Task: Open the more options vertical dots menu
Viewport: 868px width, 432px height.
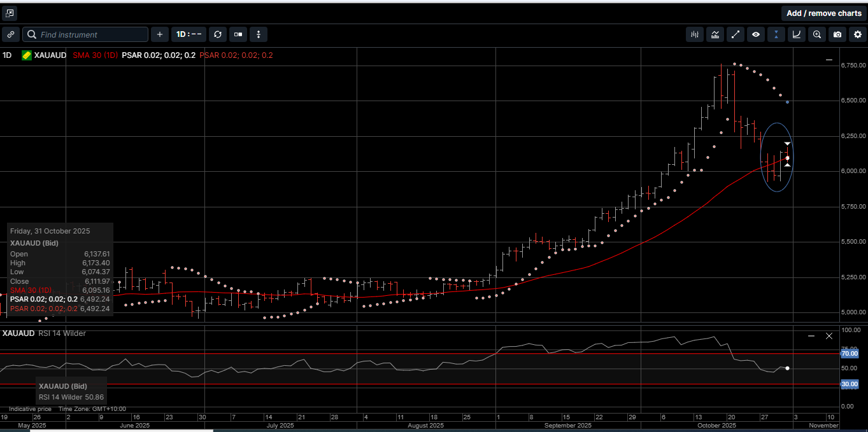Action: tap(258, 34)
